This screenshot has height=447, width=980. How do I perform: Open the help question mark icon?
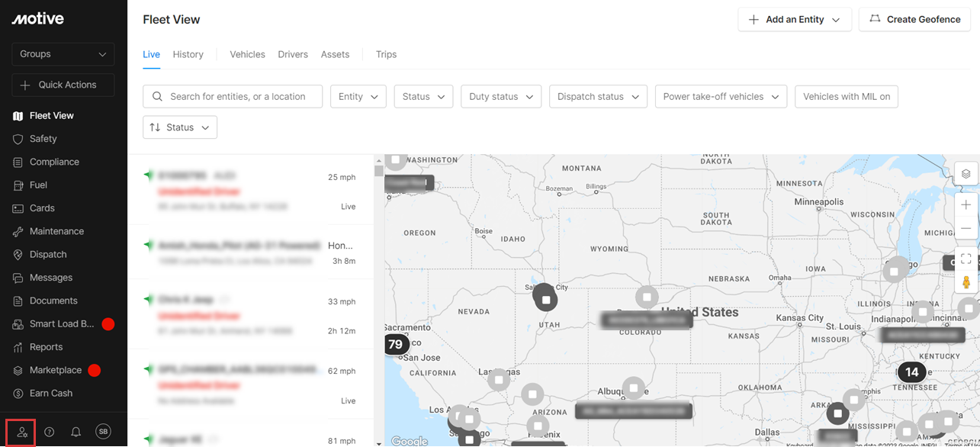point(50,433)
